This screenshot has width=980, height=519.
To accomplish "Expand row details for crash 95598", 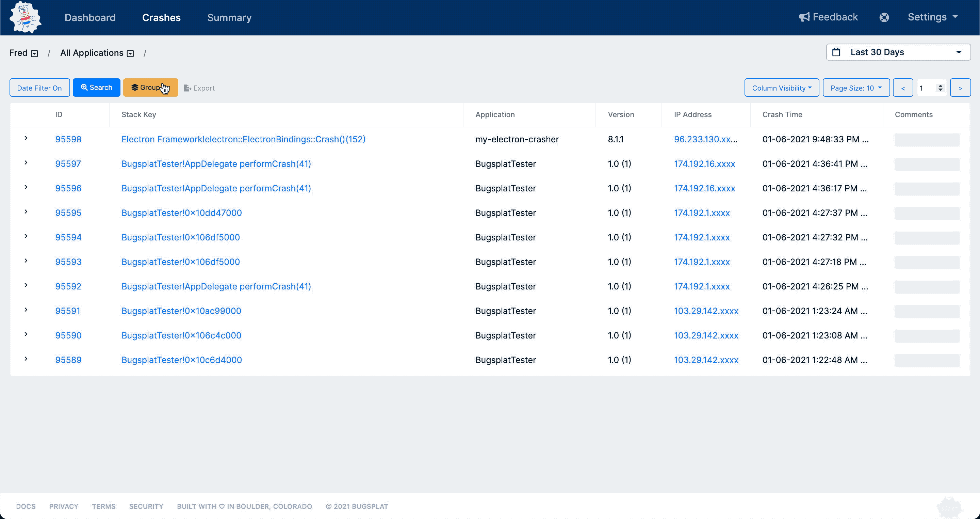I will (26, 138).
